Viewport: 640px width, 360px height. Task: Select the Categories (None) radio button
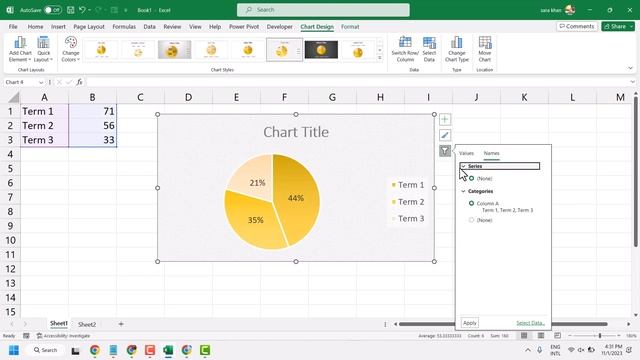[471, 220]
